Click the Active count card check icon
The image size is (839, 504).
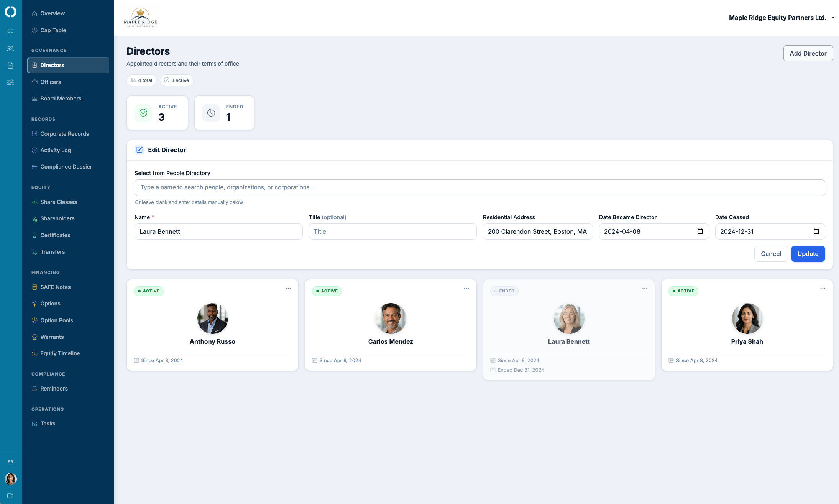click(143, 113)
